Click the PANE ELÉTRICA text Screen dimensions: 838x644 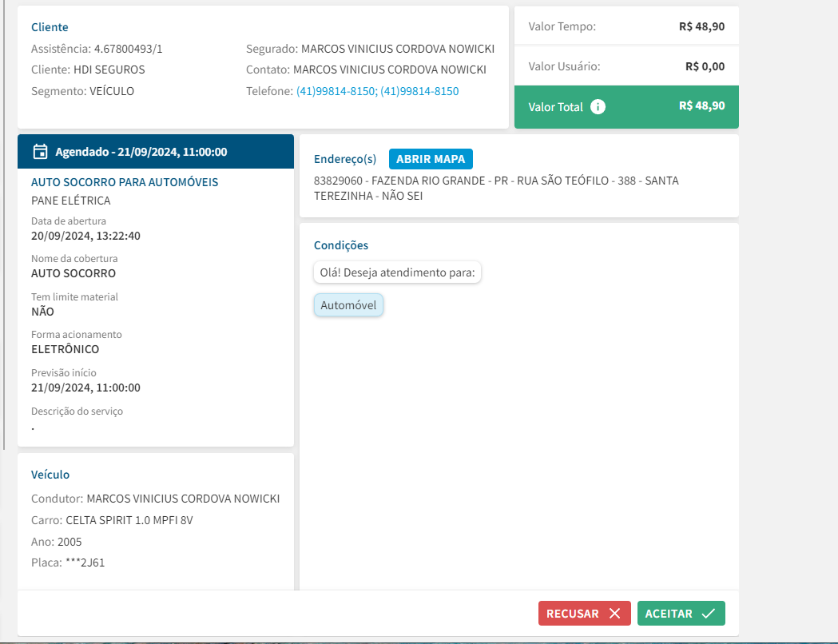[x=71, y=201]
